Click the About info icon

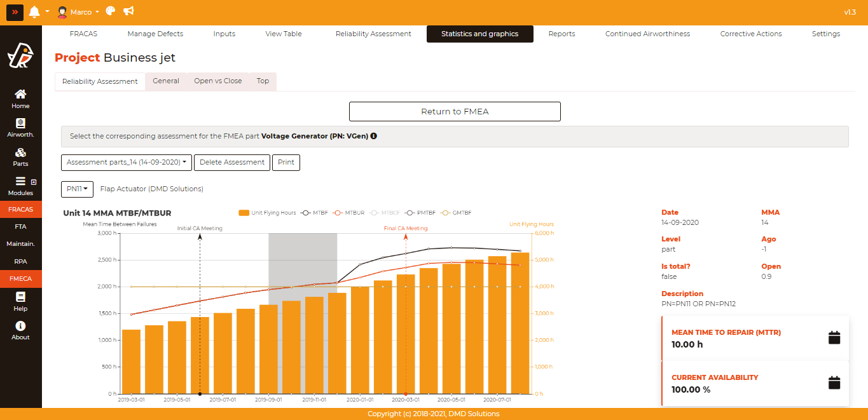point(20,330)
